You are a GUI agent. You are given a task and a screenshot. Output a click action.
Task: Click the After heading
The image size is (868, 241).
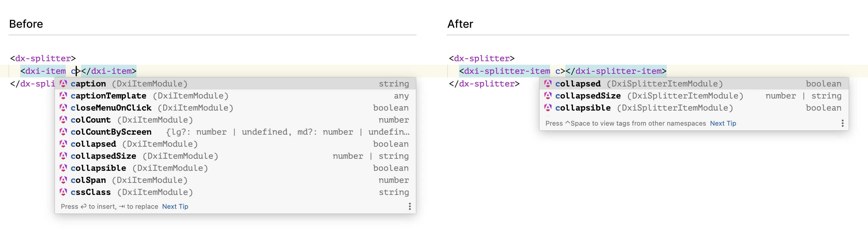point(460,24)
